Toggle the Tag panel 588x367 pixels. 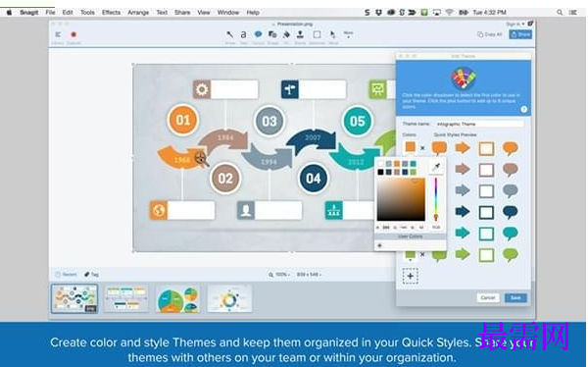pyautogui.click(x=91, y=275)
